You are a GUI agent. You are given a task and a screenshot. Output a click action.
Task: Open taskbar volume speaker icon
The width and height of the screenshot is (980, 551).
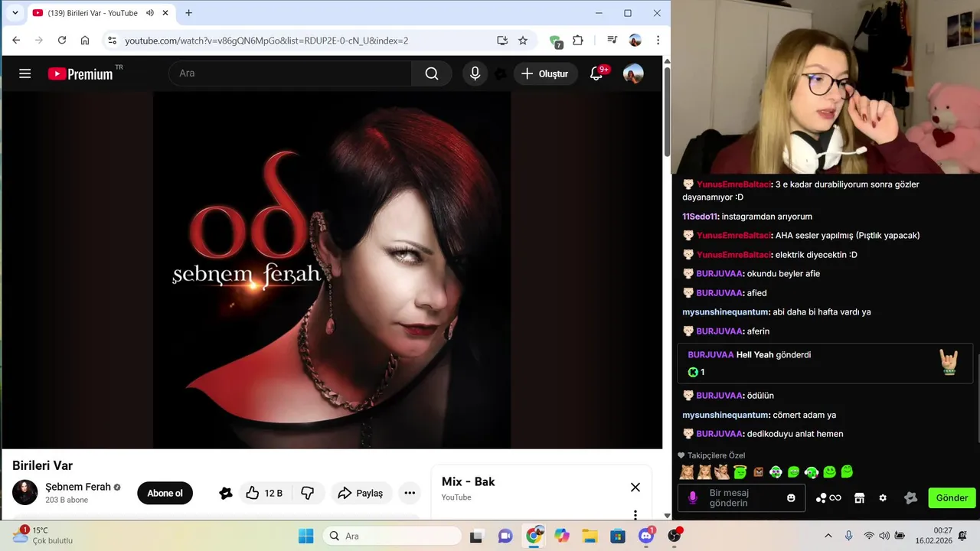884,536
